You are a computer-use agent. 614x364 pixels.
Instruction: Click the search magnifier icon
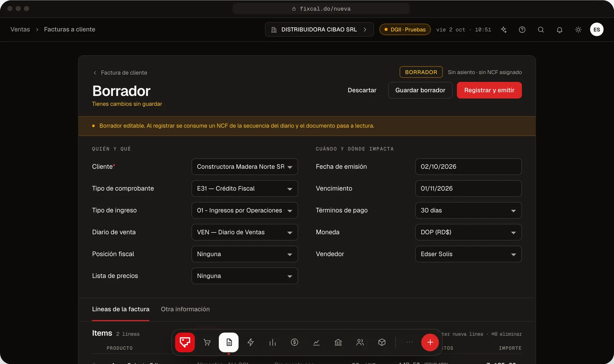[x=541, y=30]
